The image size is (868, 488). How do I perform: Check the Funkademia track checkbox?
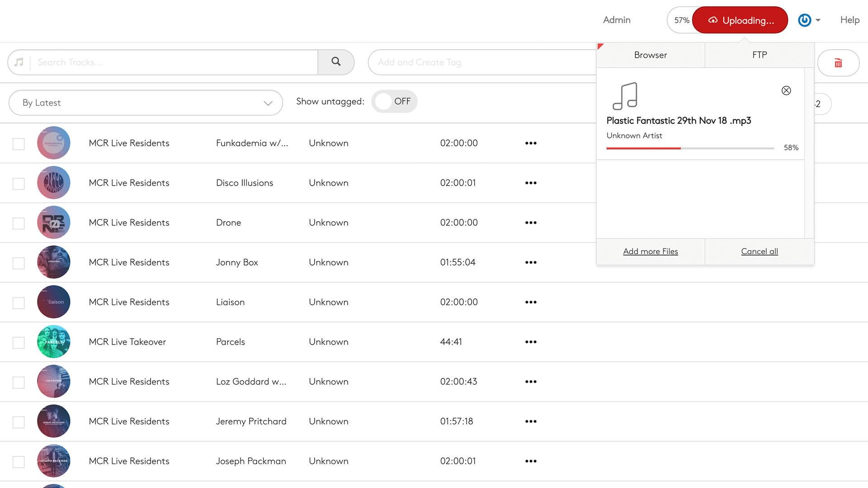tap(19, 144)
